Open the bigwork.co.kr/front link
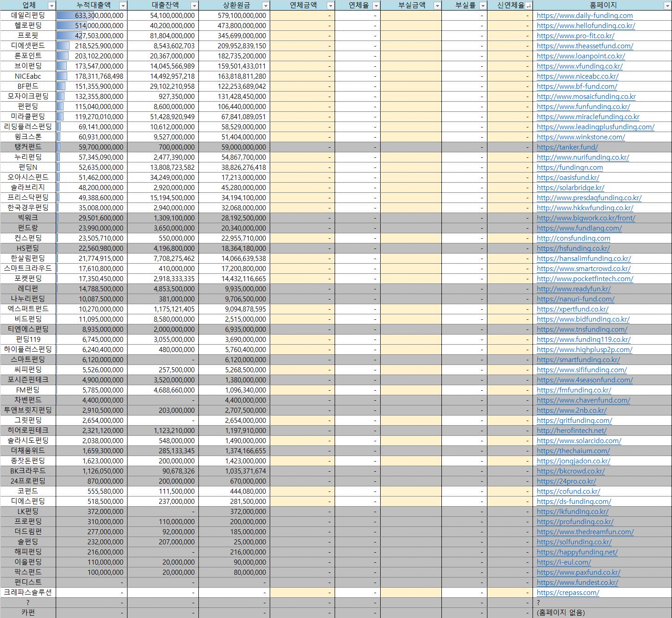Screen dimensions: 672x618 [586, 218]
